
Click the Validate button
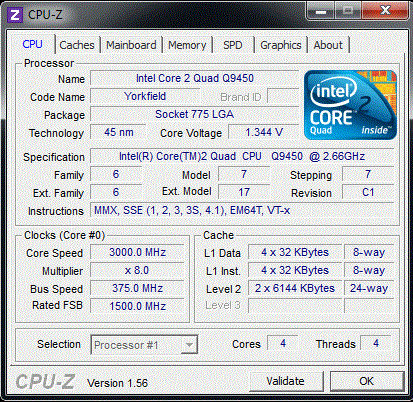click(x=285, y=381)
